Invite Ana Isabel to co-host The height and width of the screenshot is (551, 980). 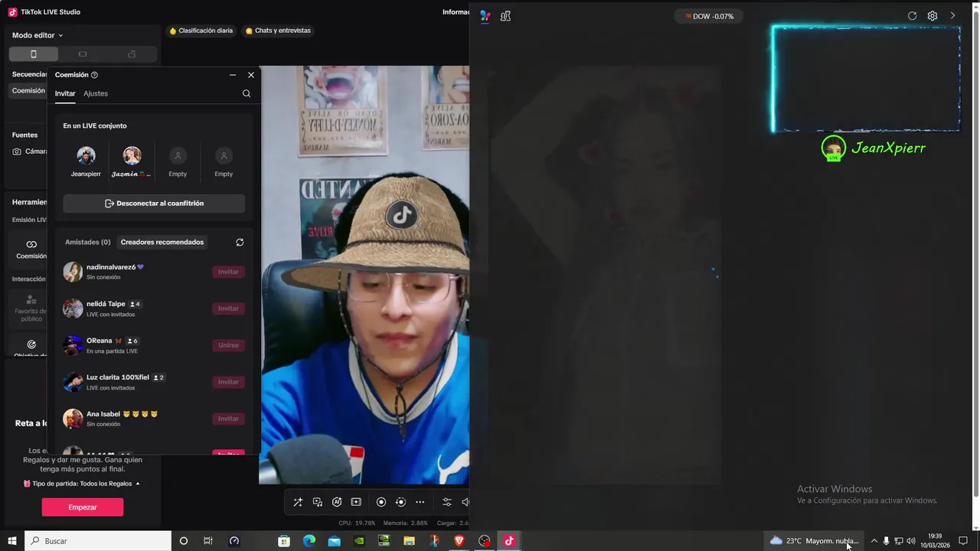click(x=228, y=419)
